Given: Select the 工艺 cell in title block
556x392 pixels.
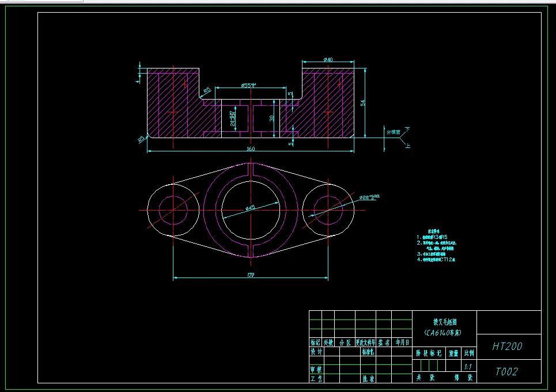Looking at the screenshot, I should click(x=316, y=379).
